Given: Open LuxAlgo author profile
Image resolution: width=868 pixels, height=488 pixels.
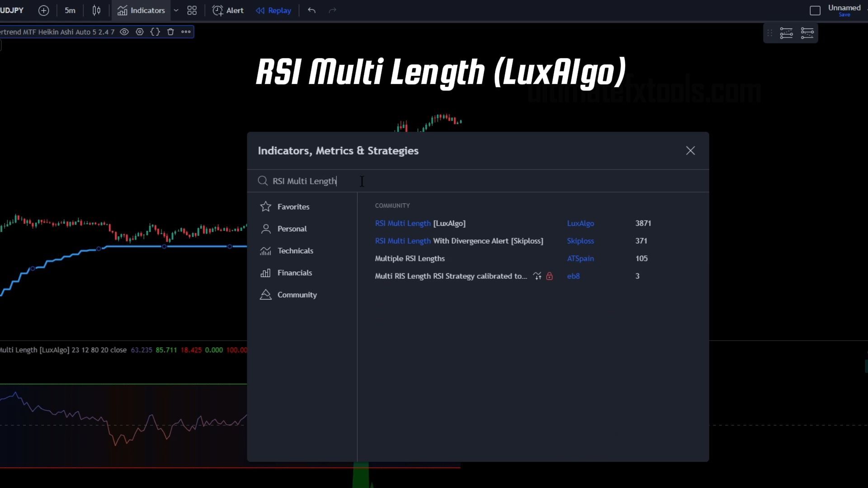Looking at the screenshot, I should click(x=580, y=223).
